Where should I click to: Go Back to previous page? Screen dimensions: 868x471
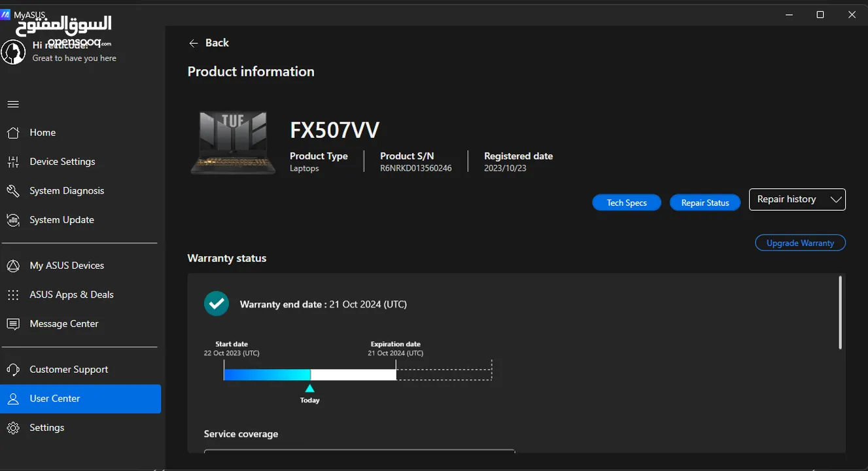pyautogui.click(x=209, y=43)
